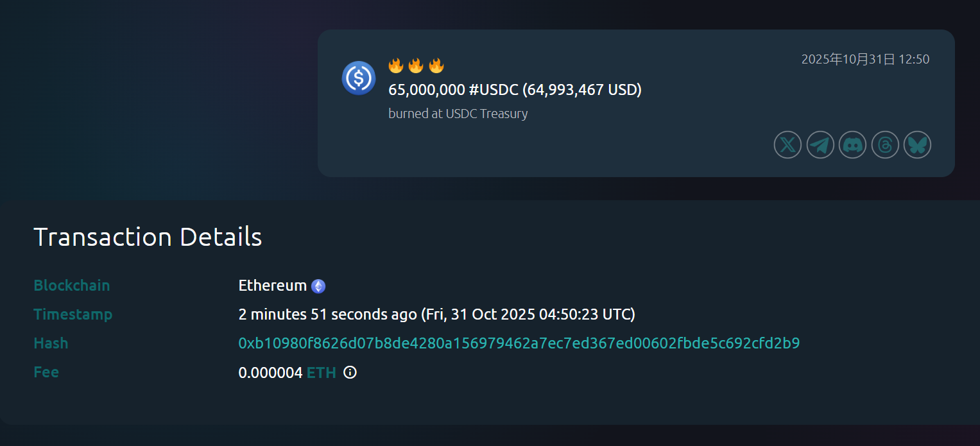Share the burn alert on Threads
The height and width of the screenshot is (446, 980).
coord(885,145)
